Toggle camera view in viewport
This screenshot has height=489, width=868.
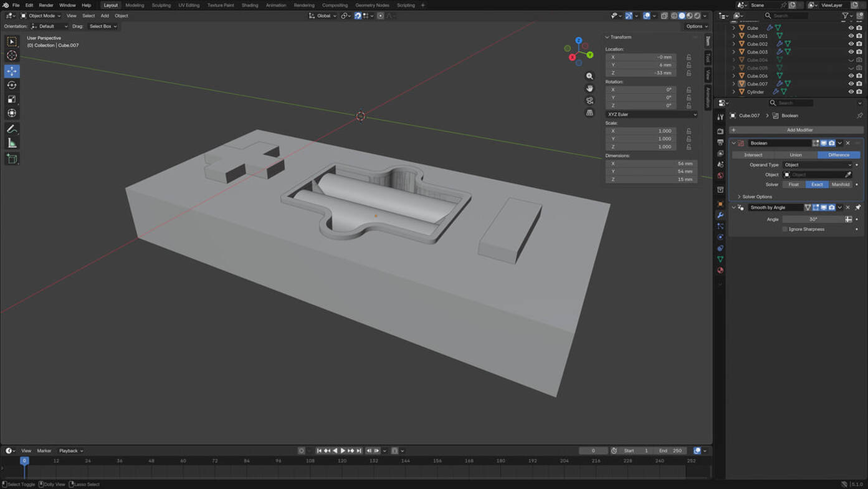[589, 100]
